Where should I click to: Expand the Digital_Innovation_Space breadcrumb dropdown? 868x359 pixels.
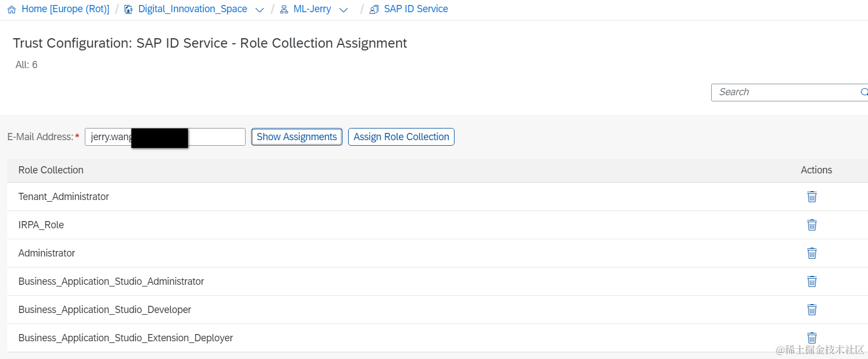pyautogui.click(x=259, y=10)
